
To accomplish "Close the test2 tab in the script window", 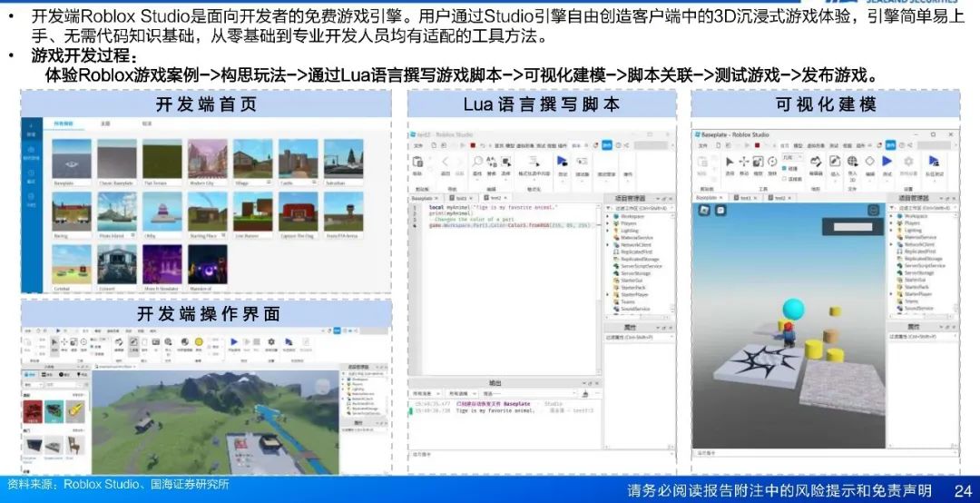I will 505,198.
